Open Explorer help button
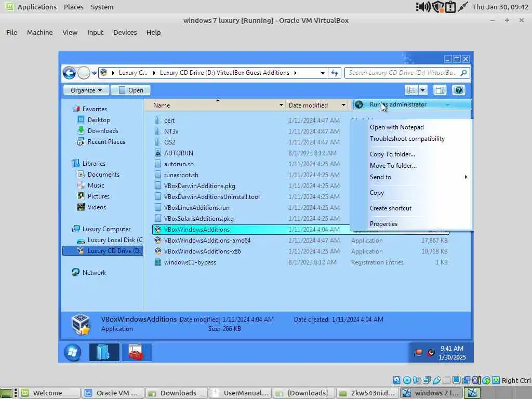 pyautogui.click(x=458, y=90)
